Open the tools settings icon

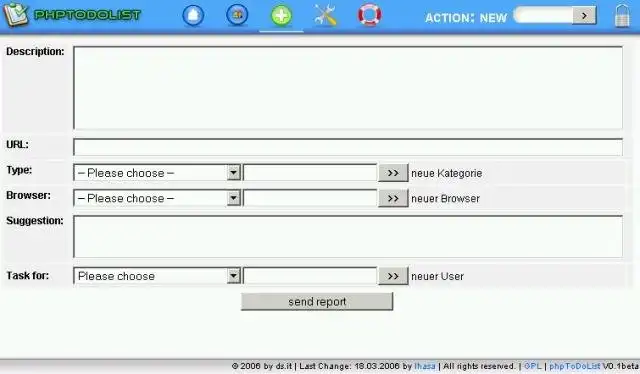(x=325, y=16)
